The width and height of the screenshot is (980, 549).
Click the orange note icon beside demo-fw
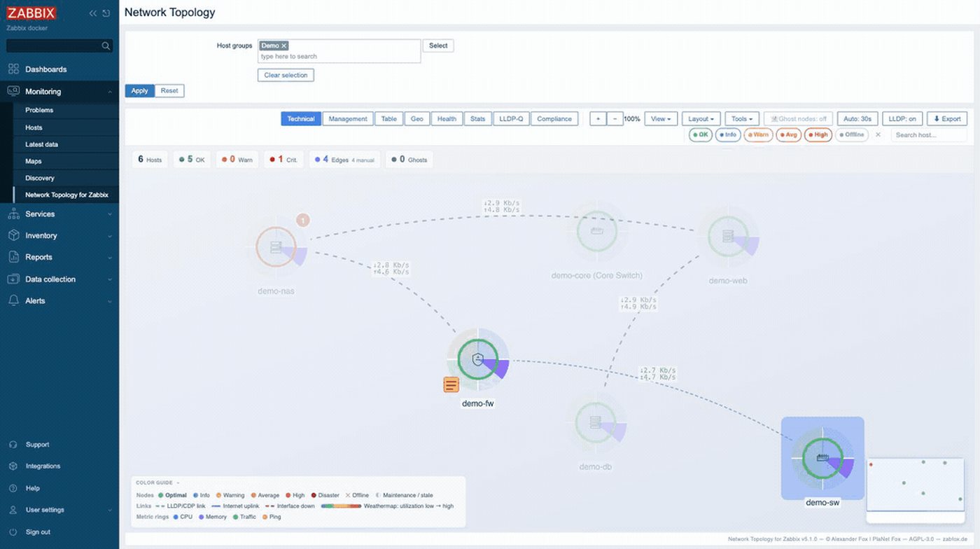(451, 384)
